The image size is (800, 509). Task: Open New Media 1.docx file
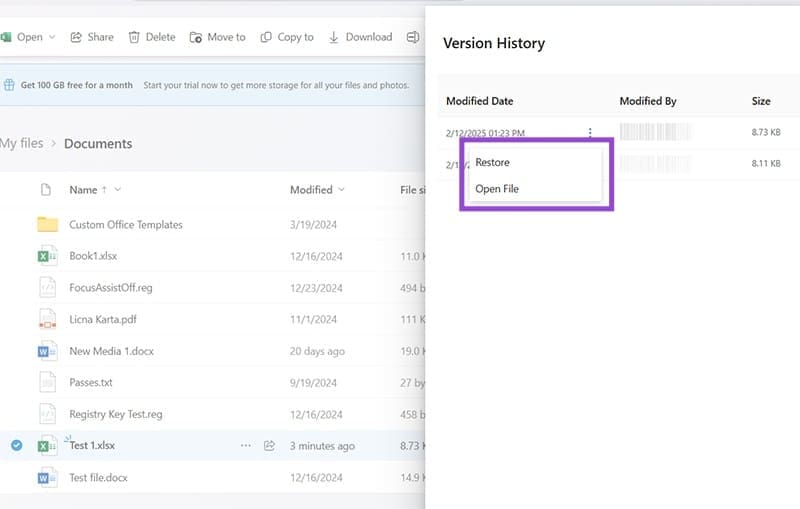111,351
